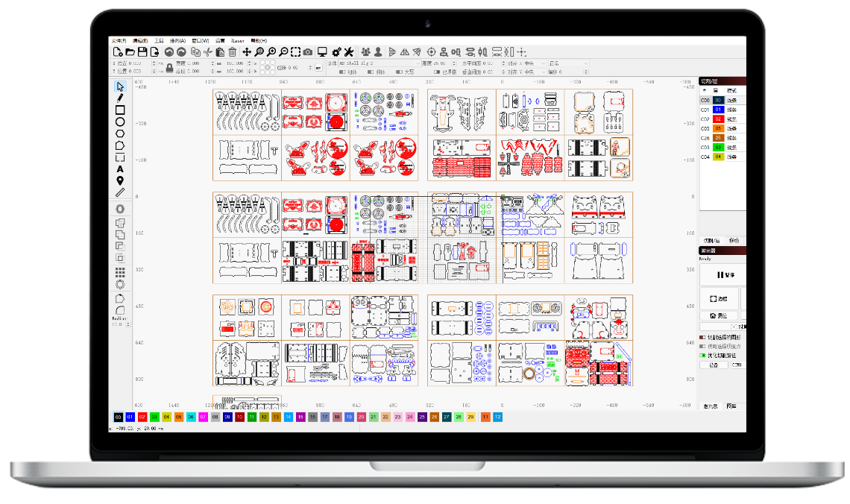Pick red swatch 02 in bottom palette
This screenshot has width=850, height=504.
142,418
